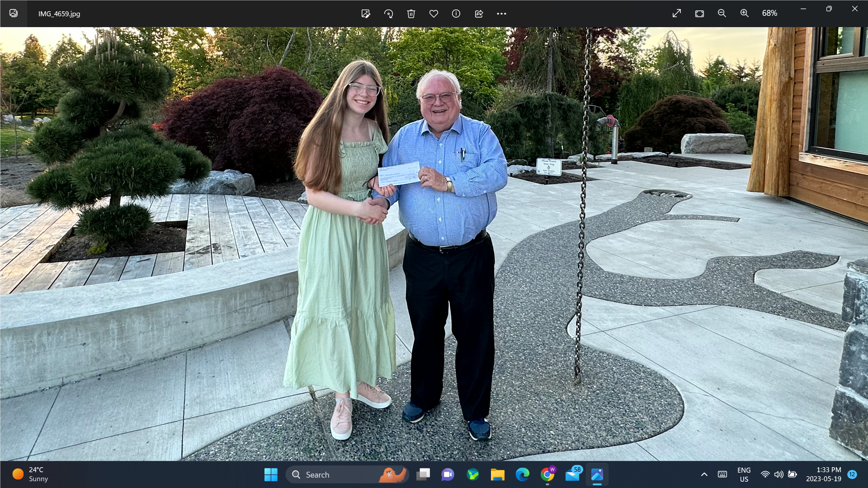Image resolution: width=868 pixels, height=488 pixels.
Task: Open the weather widget showing 24°C Sunny
Action: click(30, 474)
